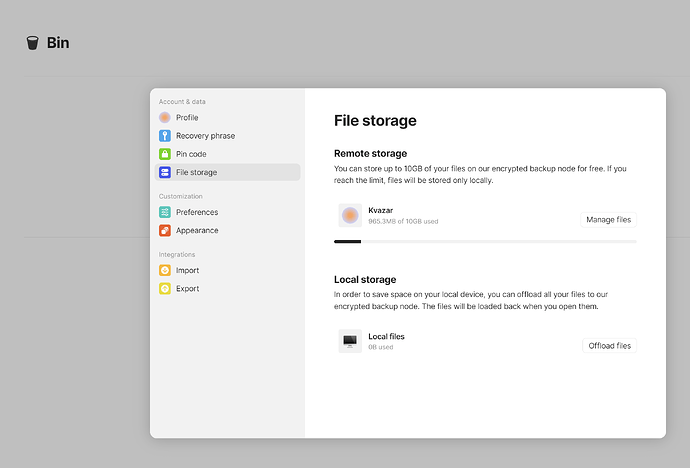The image size is (690, 468).
Task: Click the '965.3MB of 10GB used' text
Action: click(x=403, y=221)
